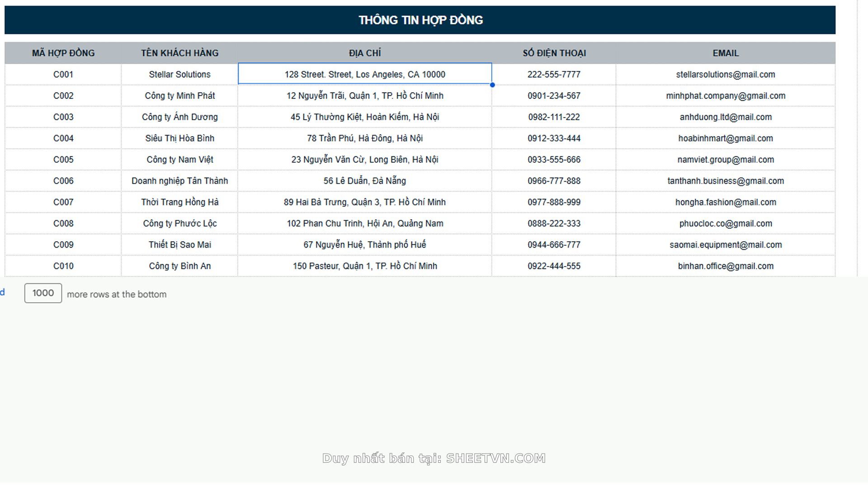868x488 pixels.
Task: Click the Stellar Solutions customer cell
Action: point(179,75)
